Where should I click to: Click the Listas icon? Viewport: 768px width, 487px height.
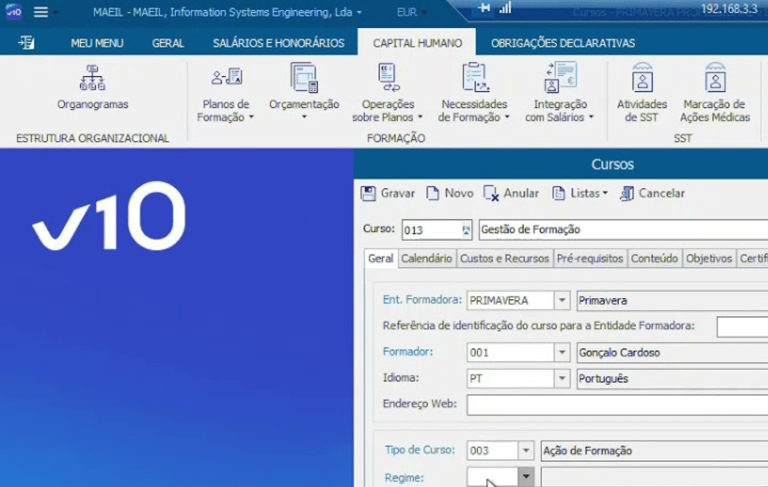coord(558,193)
